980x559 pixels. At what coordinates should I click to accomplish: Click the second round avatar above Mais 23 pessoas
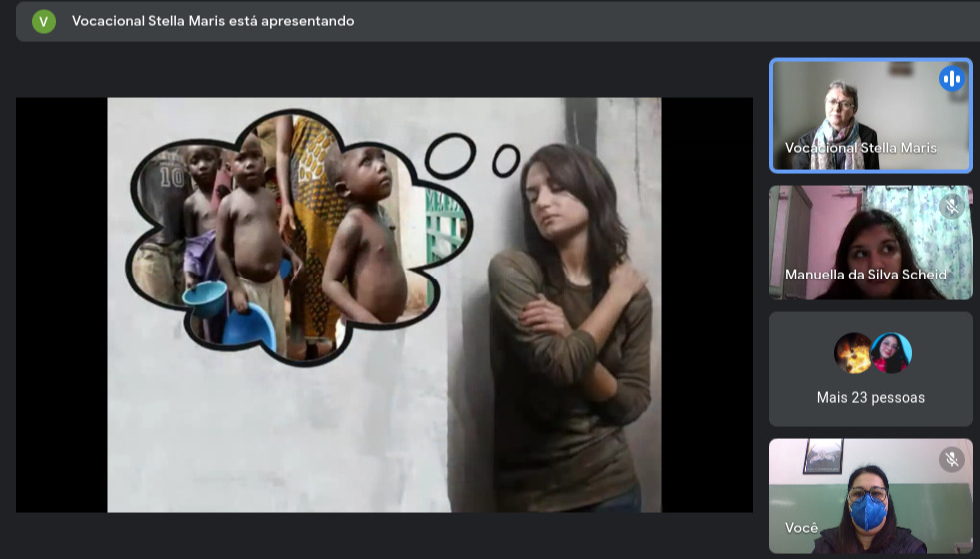click(x=890, y=353)
